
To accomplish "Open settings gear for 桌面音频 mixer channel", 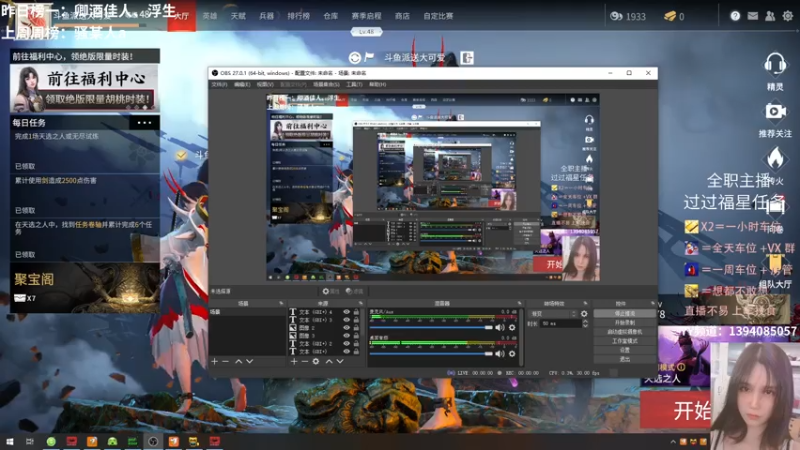I will click(x=512, y=354).
